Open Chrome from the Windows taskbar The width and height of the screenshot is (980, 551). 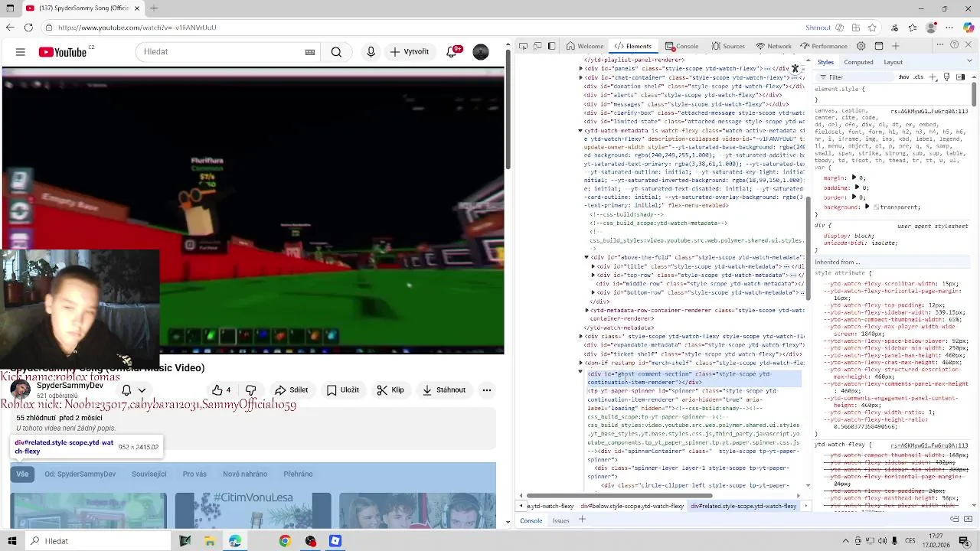pyautogui.click(x=285, y=541)
